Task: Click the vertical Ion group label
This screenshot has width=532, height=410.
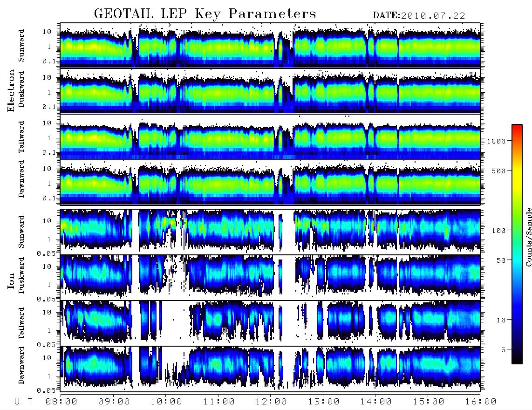Action: 11,280
